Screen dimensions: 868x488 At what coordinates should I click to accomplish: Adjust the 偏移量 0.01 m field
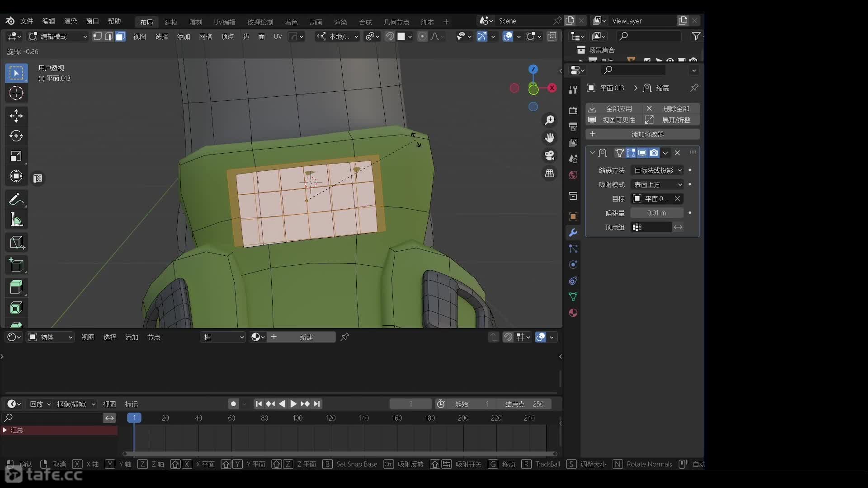coord(656,213)
